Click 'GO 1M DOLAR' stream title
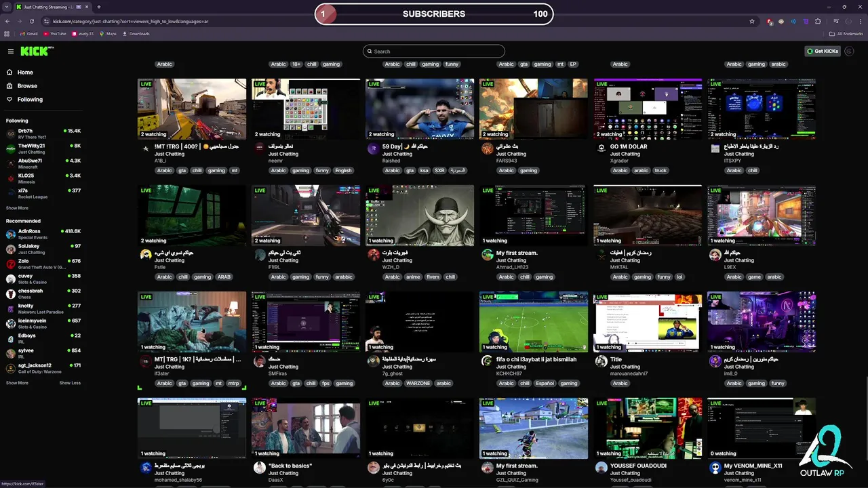 tap(629, 146)
